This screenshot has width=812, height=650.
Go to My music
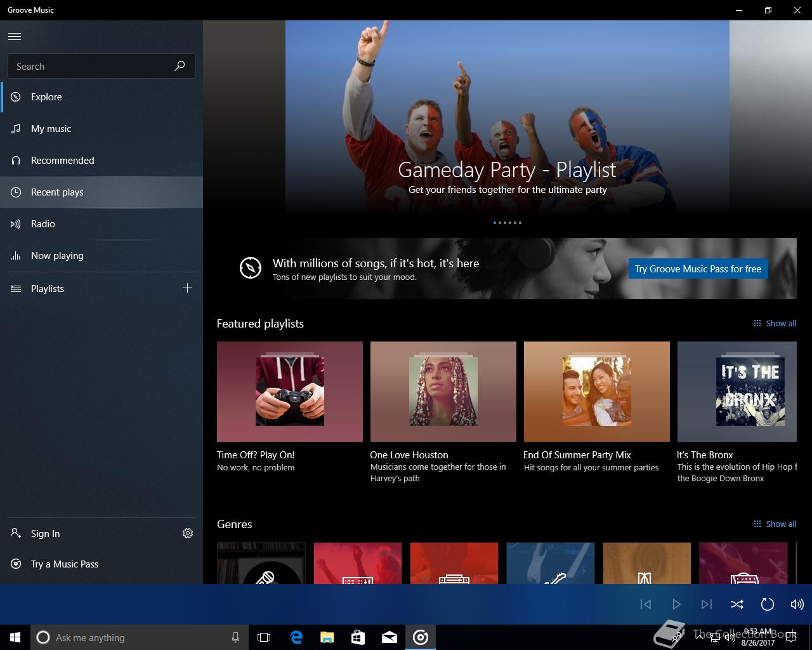point(101,129)
